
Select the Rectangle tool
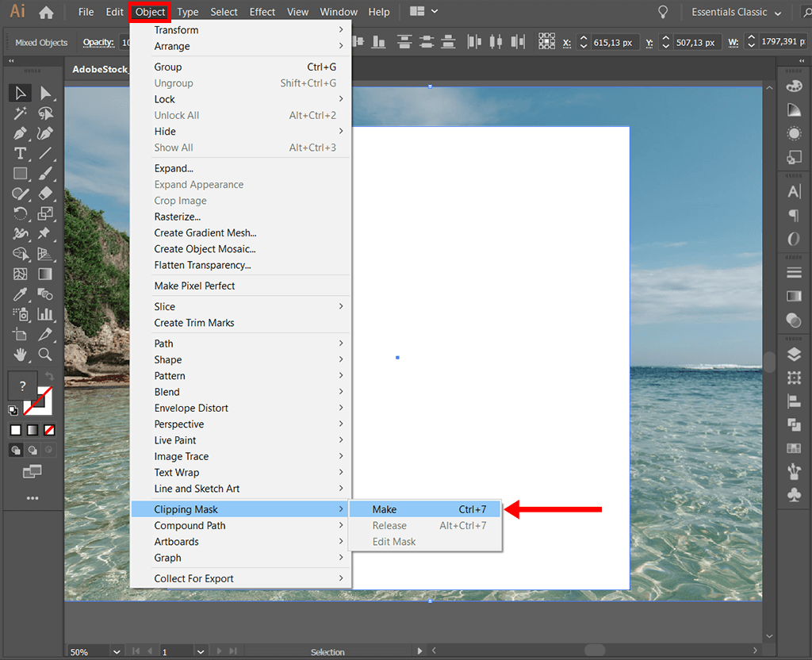pos(20,174)
